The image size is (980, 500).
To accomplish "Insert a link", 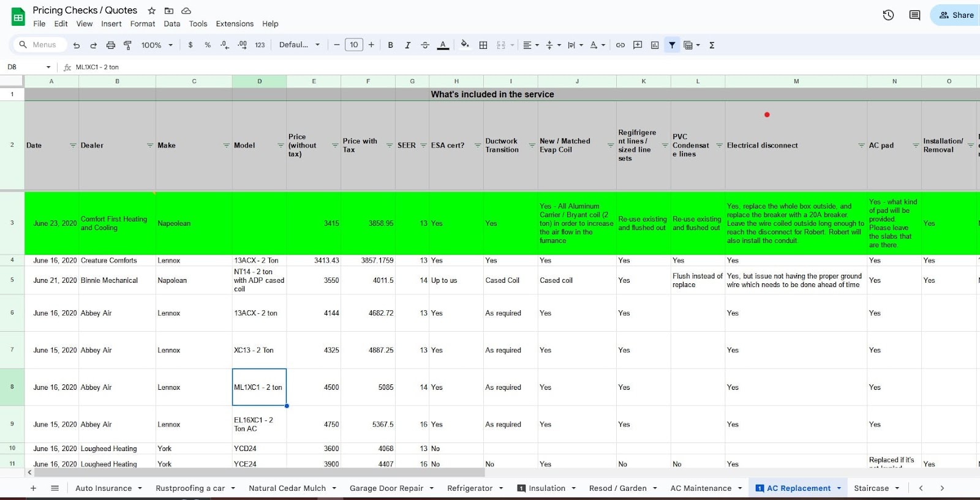I will (620, 45).
